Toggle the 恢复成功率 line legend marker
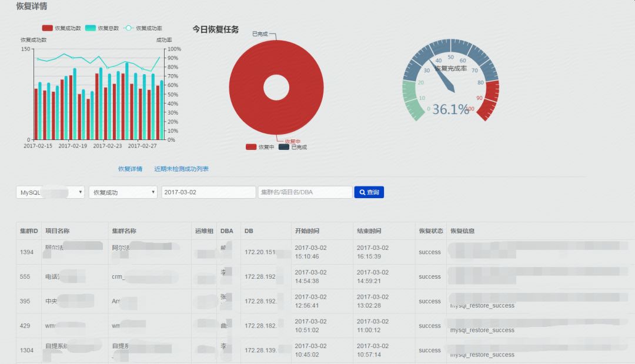 (129, 28)
